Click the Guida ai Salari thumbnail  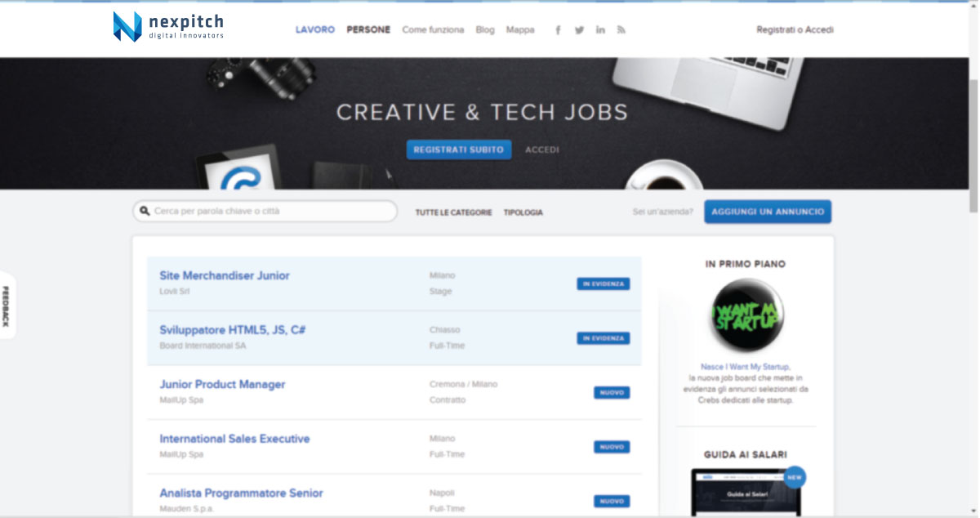746,493
